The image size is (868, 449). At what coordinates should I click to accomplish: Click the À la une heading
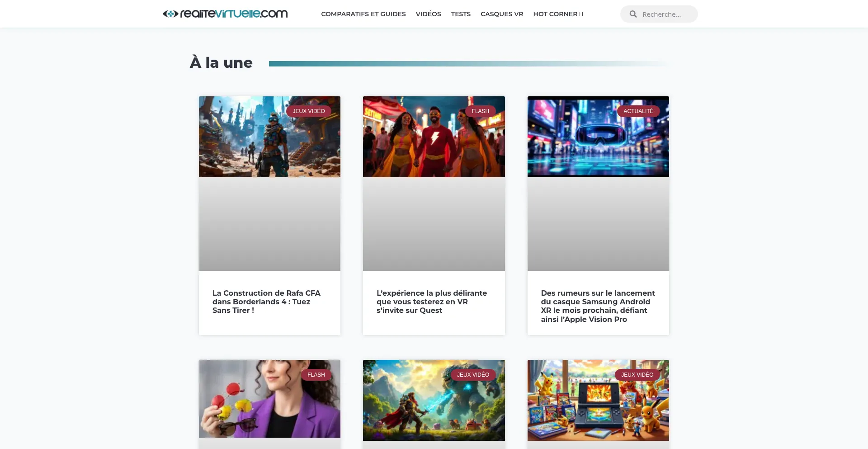[x=221, y=62]
